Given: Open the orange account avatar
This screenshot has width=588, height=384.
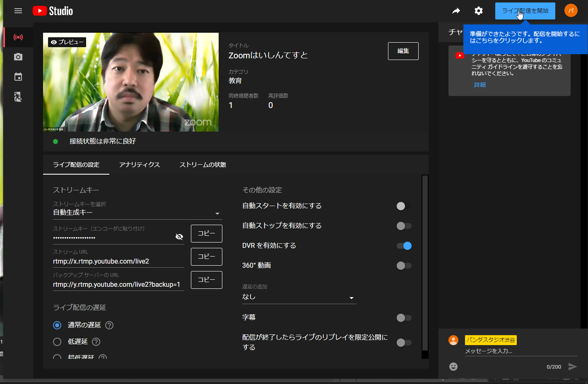Looking at the screenshot, I should point(571,10).
